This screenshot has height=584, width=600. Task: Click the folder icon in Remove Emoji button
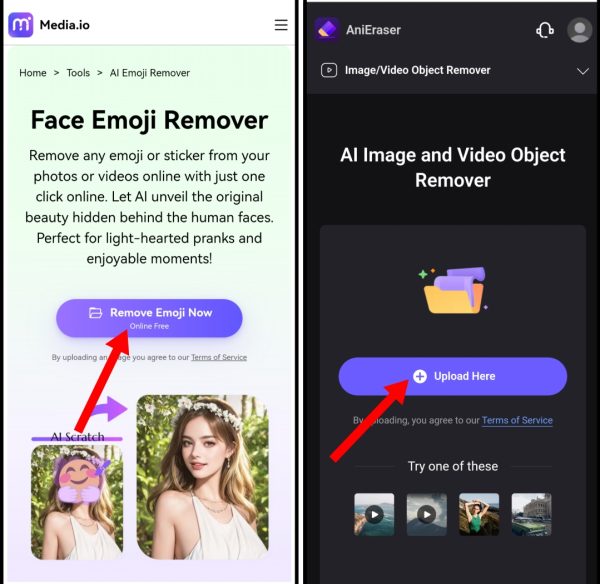point(95,313)
